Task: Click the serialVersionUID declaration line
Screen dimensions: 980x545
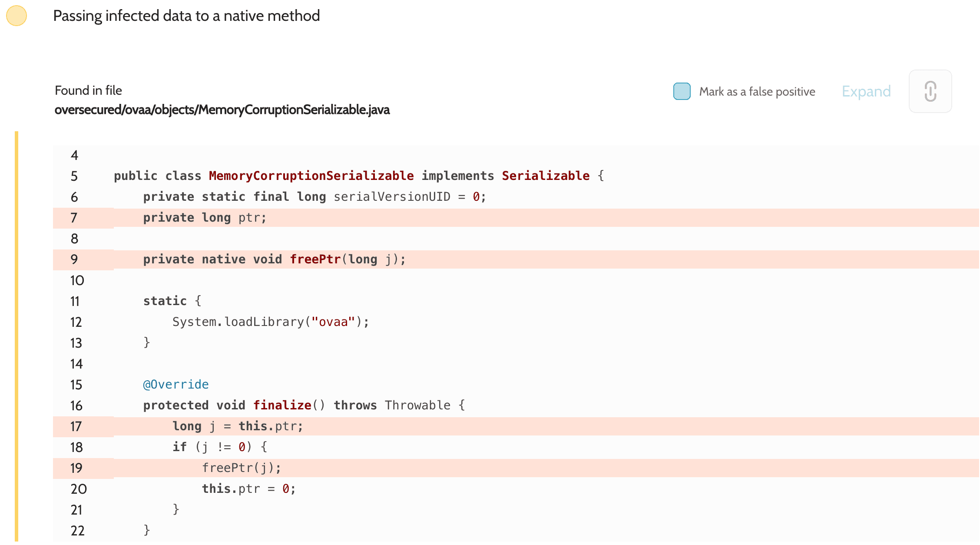Action: click(x=315, y=196)
